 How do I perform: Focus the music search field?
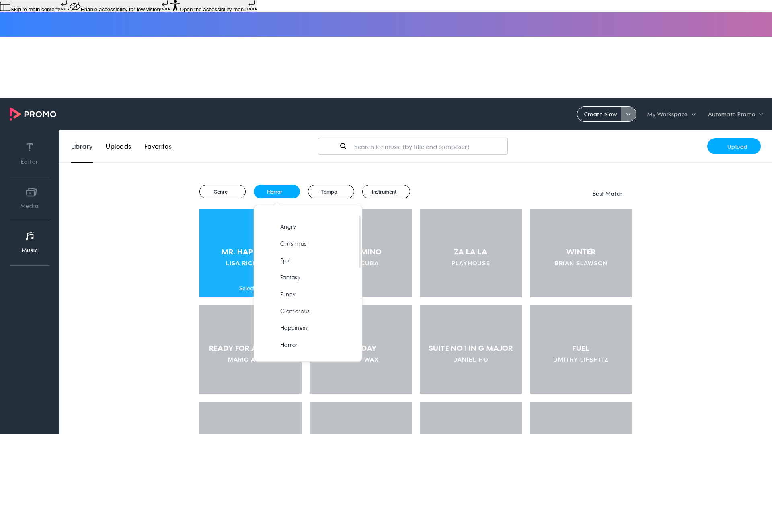pyautogui.click(x=413, y=146)
